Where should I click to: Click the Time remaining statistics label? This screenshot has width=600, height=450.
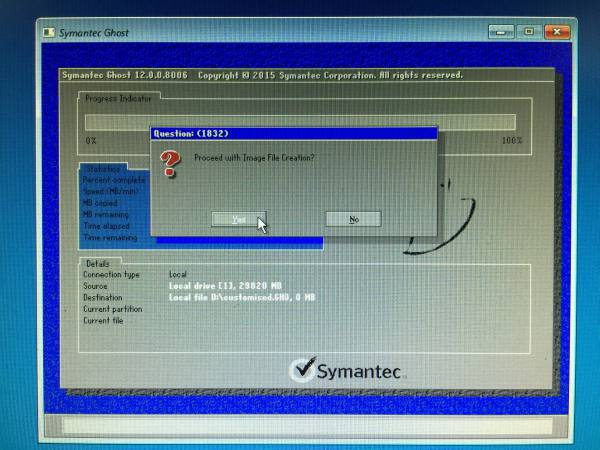[x=111, y=238]
